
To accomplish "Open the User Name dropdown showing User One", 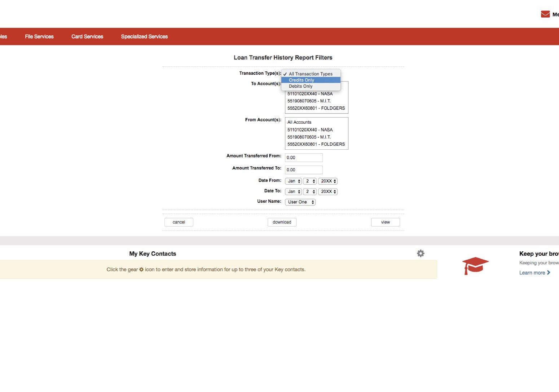I will tap(300, 202).
